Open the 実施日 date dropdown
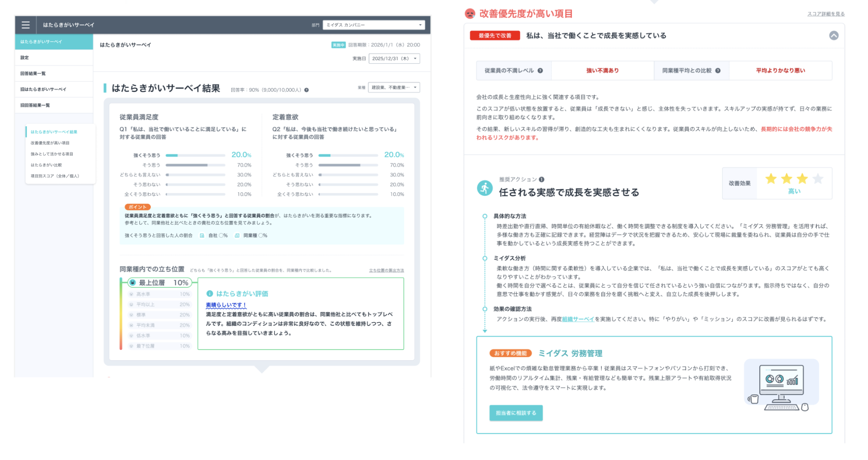The image size is (868, 460). (x=394, y=59)
